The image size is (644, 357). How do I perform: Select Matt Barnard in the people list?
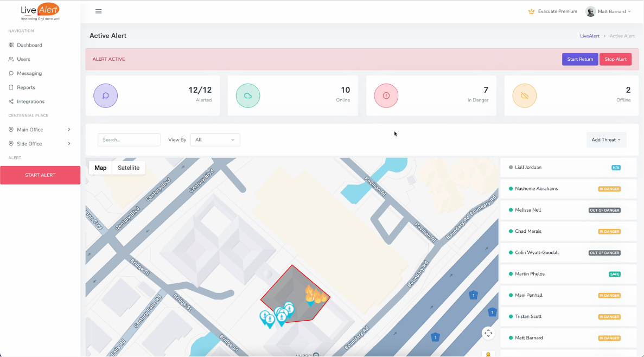pos(569,338)
